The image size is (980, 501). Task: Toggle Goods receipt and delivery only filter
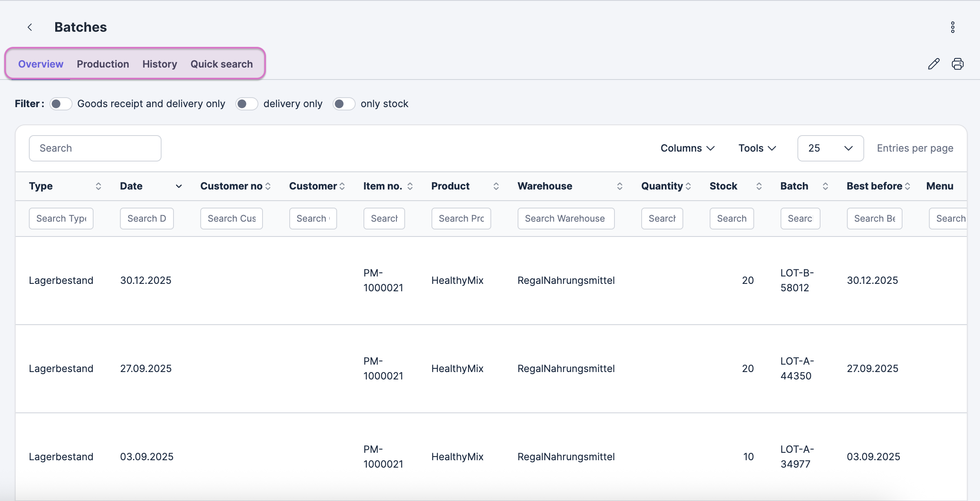61,104
